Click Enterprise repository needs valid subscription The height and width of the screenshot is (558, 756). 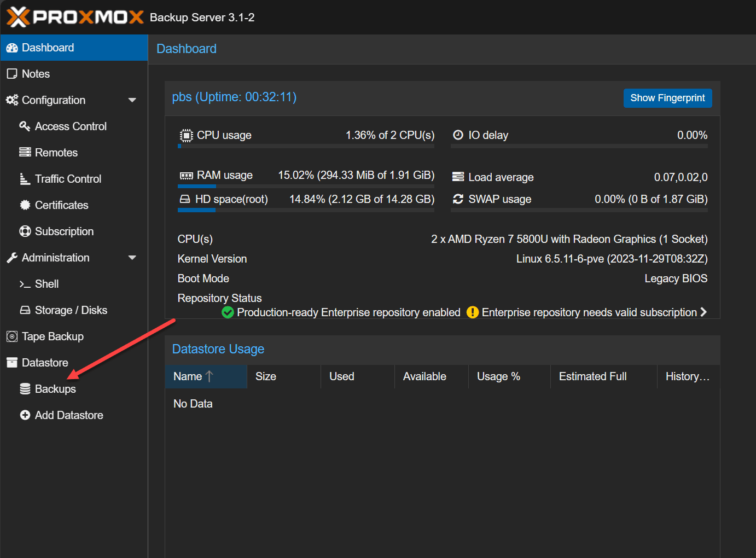click(589, 312)
